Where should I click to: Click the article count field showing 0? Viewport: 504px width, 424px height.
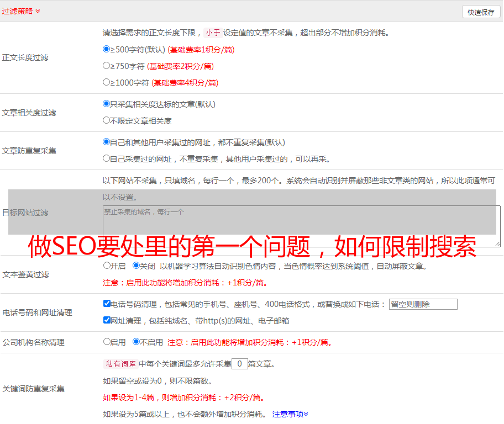(x=240, y=364)
